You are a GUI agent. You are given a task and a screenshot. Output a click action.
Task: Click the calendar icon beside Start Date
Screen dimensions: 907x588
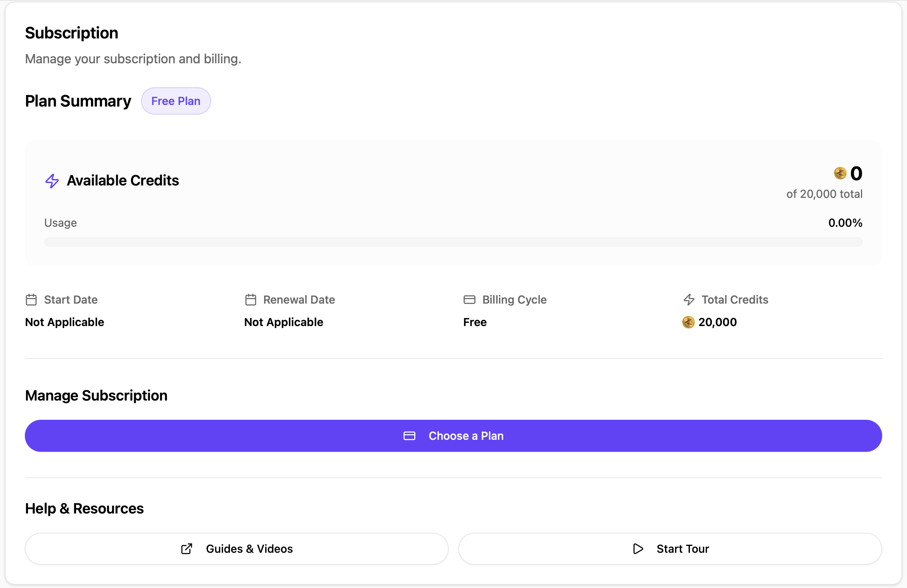[31, 300]
